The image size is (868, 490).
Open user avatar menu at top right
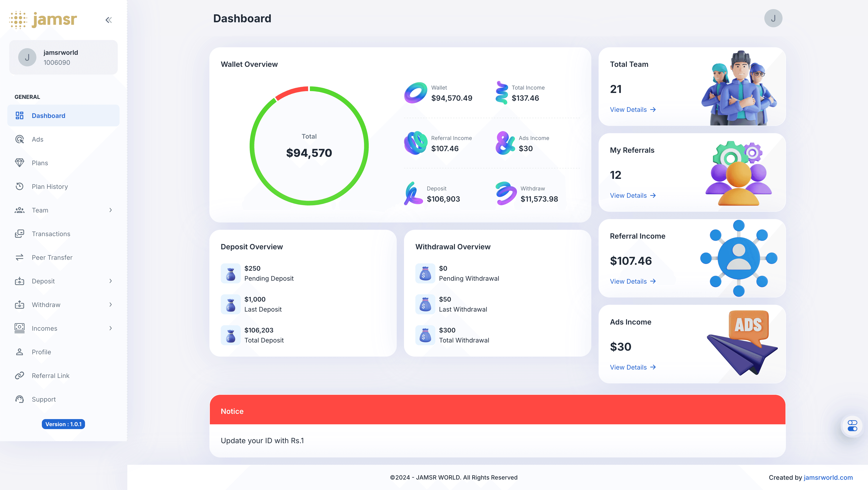click(x=773, y=18)
